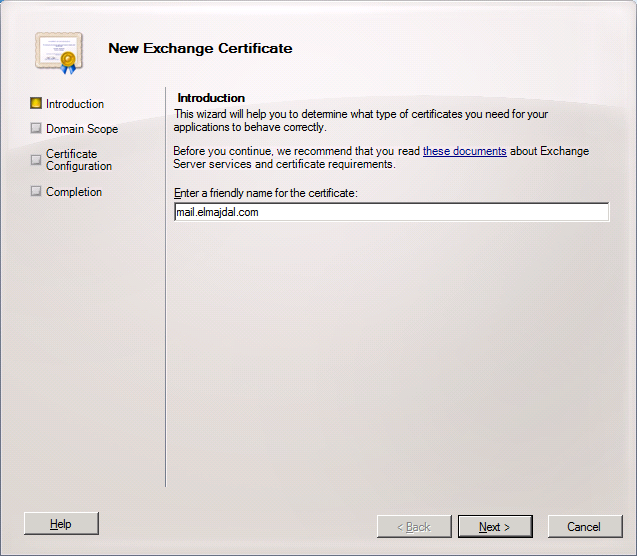Open the "these documents" hyperlink
637x556 pixels.
click(464, 152)
